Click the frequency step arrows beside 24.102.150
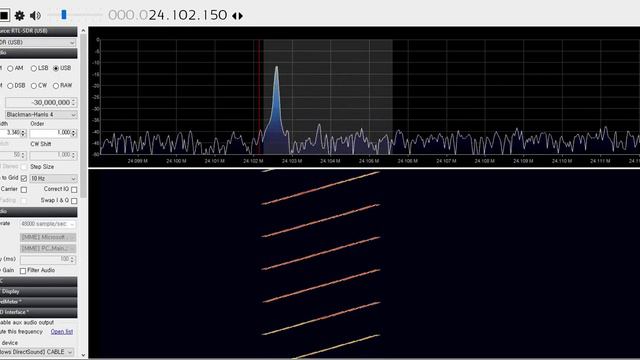This screenshot has height=360, width=640. click(x=238, y=16)
